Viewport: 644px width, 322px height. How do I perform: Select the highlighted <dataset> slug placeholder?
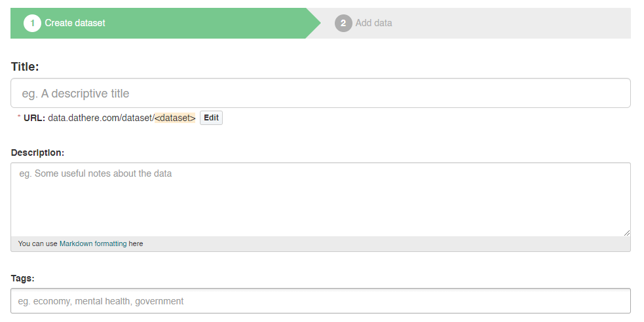(x=175, y=118)
